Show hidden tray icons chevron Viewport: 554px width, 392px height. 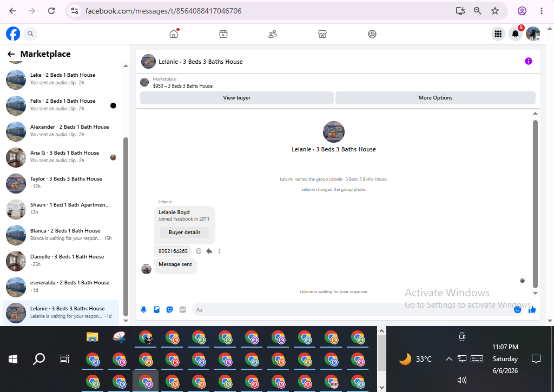coord(449,359)
